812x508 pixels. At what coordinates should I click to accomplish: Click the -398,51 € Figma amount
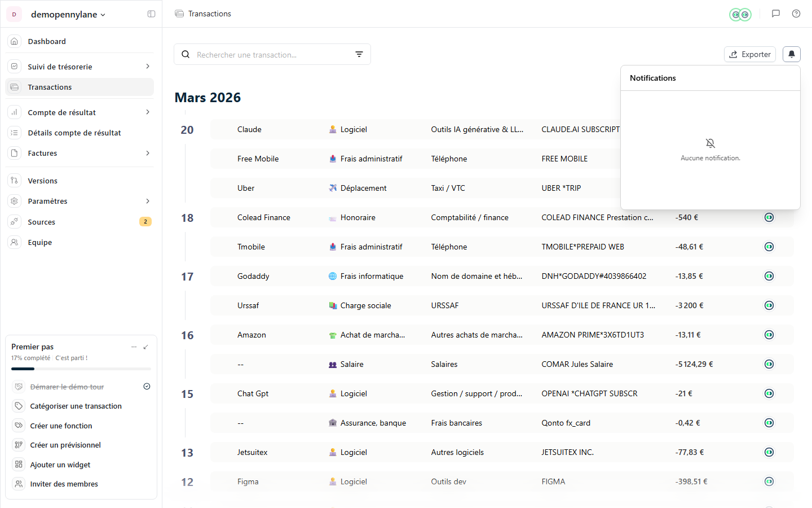[x=691, y=481]
